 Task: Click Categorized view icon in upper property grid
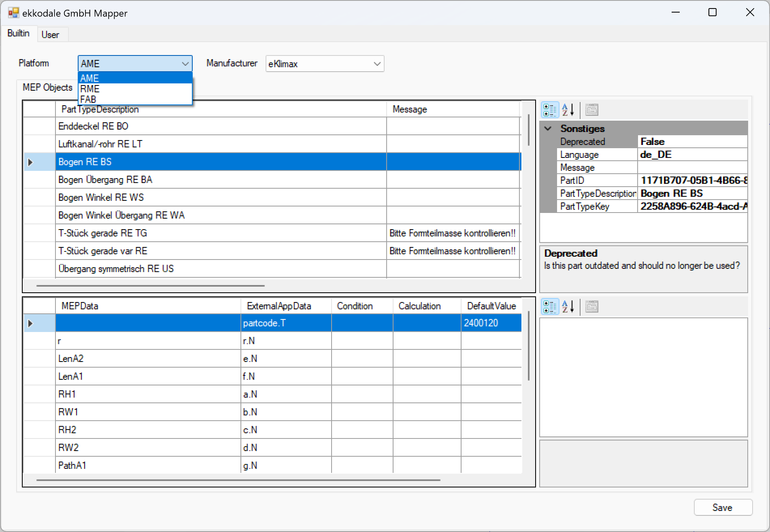point(550,110)
